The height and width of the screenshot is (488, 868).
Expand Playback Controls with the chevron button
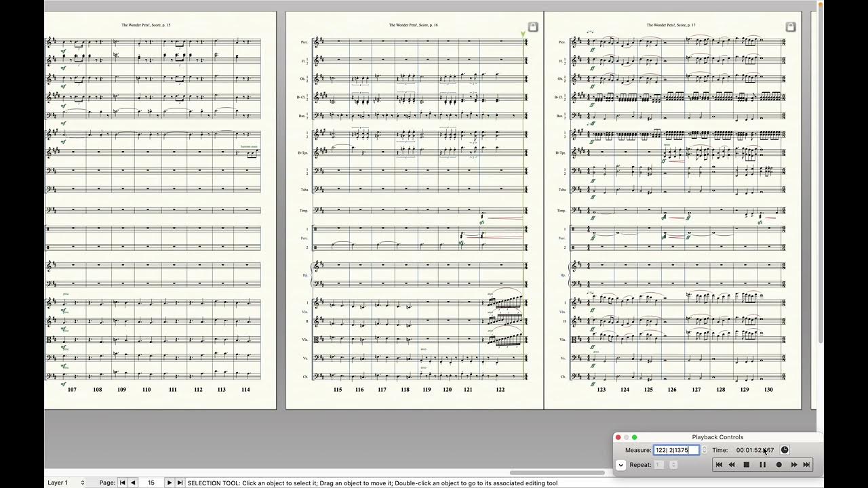[x=620, y=465]
